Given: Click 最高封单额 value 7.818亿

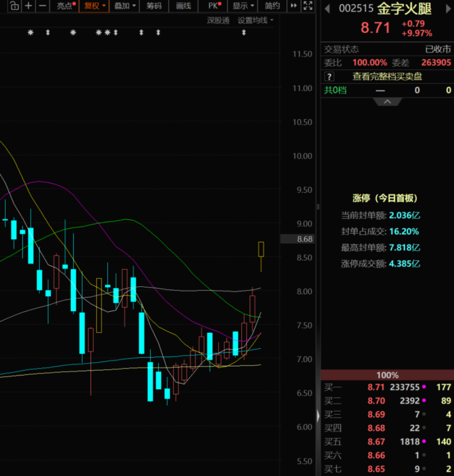Looking at the screenshot, I should (x=404, y=248).
